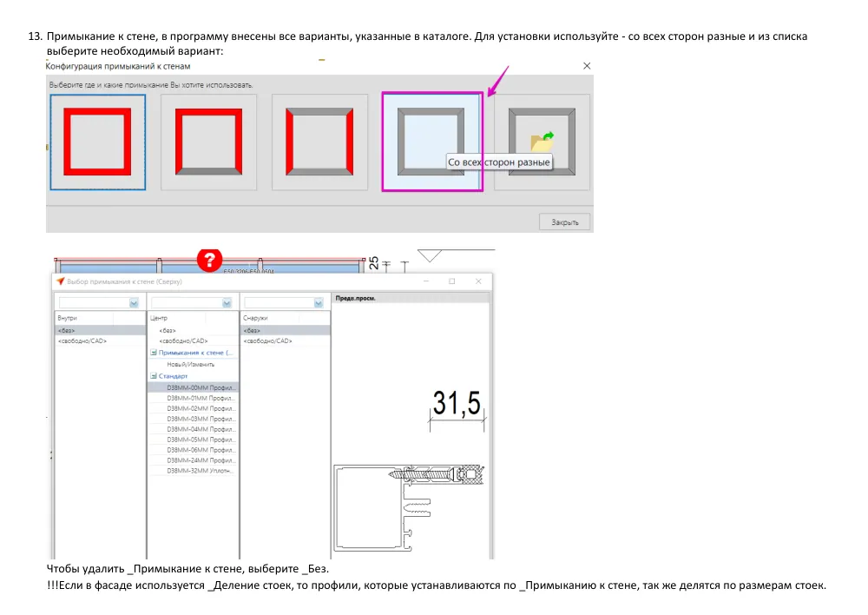Select the D38MM-02MM profile row

pos(194,408)
